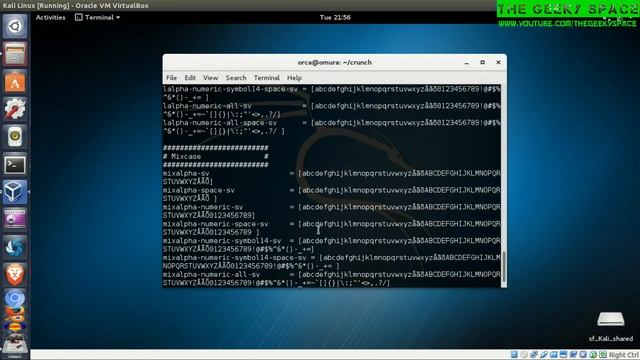This screenshot has height=360, width=640.
Task: Open the Search menu in terminal
Action: (236, 78)
